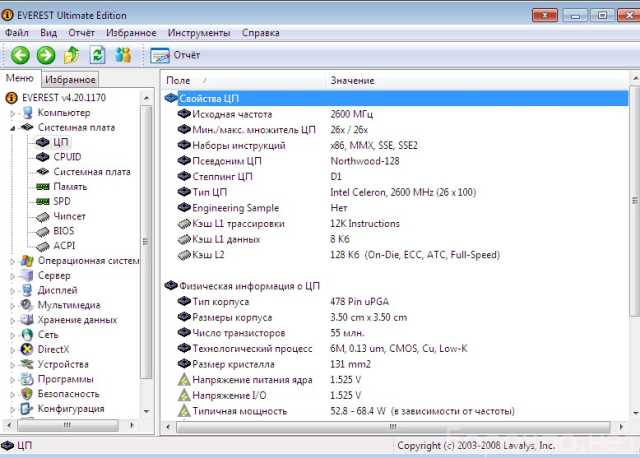
Task: Collapse the Системная плата tree branch
Action: click(x=13, y=128)
